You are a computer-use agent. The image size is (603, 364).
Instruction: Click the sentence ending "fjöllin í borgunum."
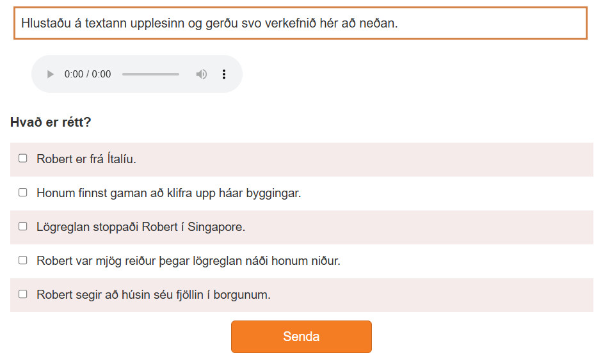point(154,295)
